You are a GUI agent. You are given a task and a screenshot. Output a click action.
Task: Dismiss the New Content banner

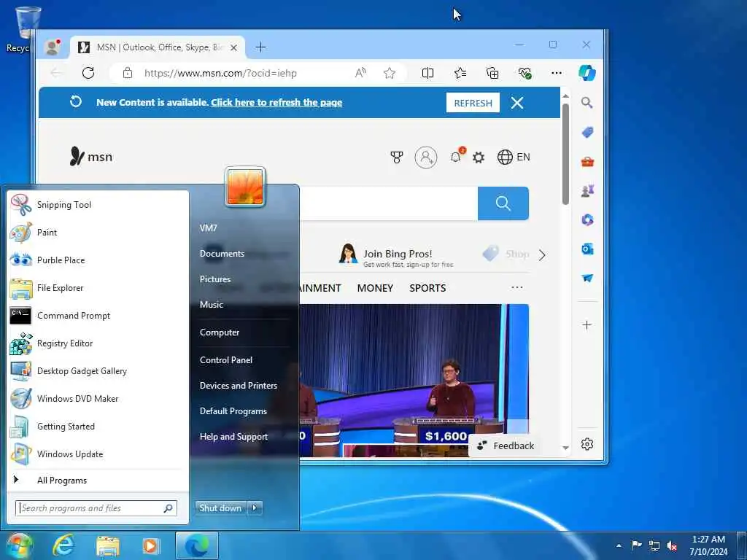[x=517, y=103]
